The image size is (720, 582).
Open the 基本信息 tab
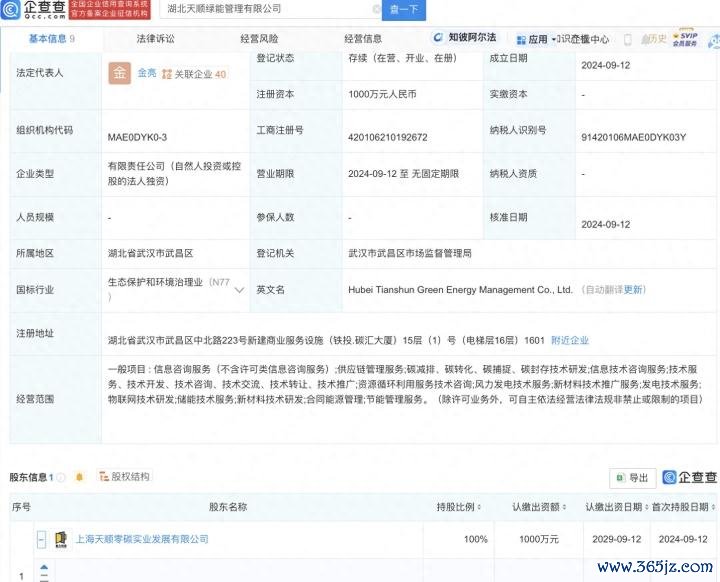pos(51,39)
